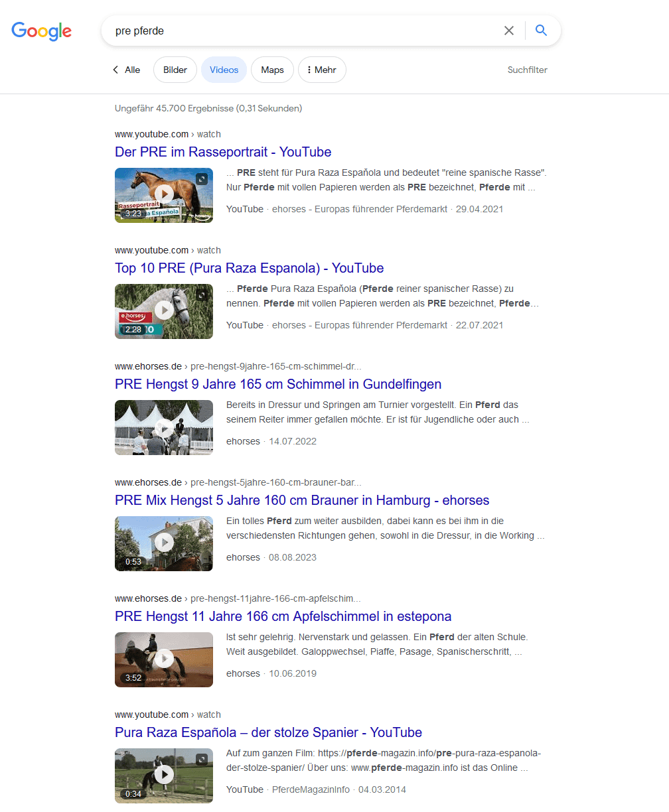The image size is (669, 812).
Task: Click snippet starting 'Ist sehr gelehrig. Nervenstark'
Action: pyautogui.click(x=378, y=644)
